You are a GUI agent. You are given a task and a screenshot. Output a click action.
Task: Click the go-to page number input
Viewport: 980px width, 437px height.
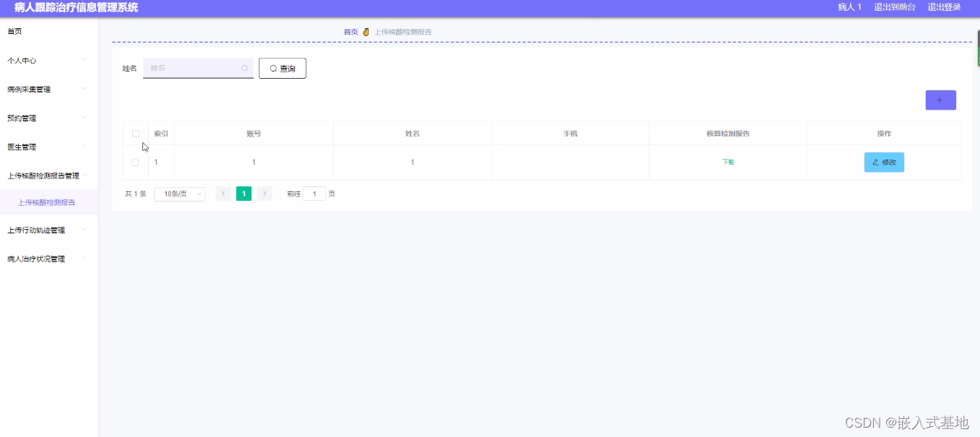tap(314, 194)
